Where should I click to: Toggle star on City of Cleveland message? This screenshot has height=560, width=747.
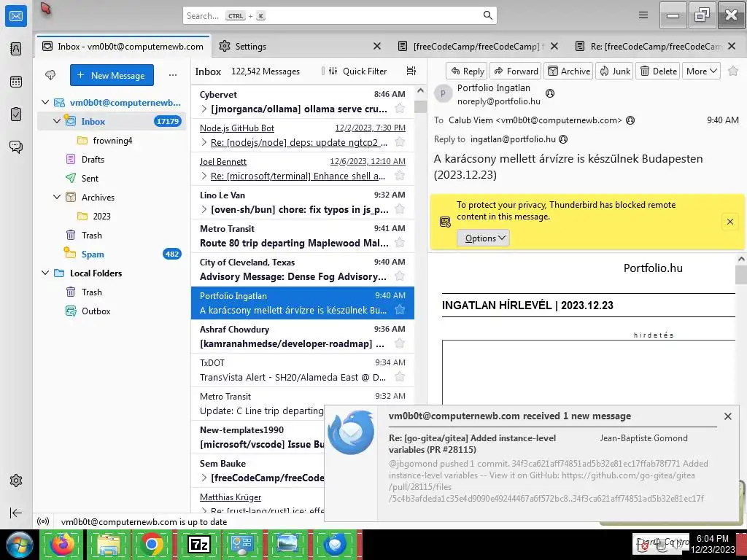(400, 276)
